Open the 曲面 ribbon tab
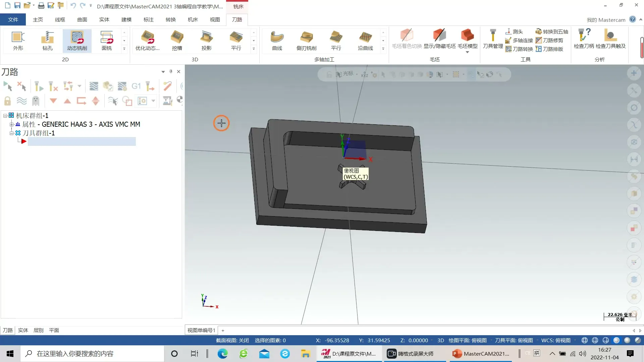The image size is (644, 362). 82,19
